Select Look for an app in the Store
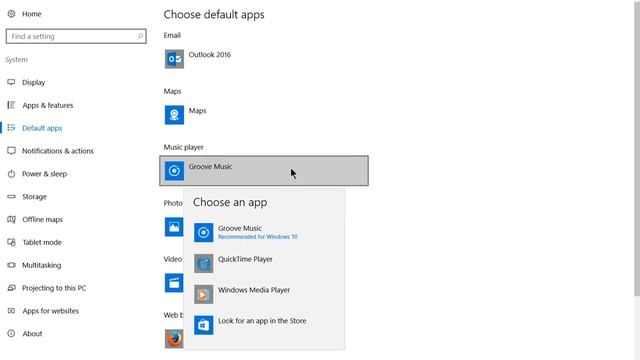 264,325
